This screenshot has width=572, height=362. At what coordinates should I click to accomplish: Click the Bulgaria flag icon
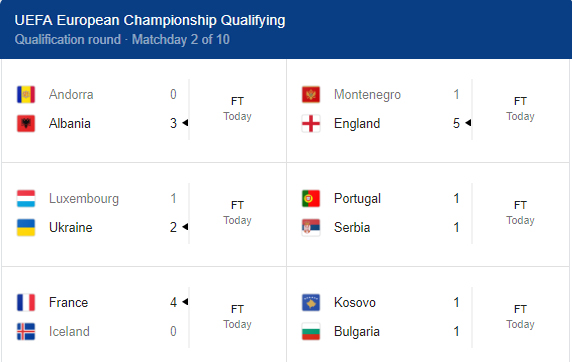click(x=311, y=331)
